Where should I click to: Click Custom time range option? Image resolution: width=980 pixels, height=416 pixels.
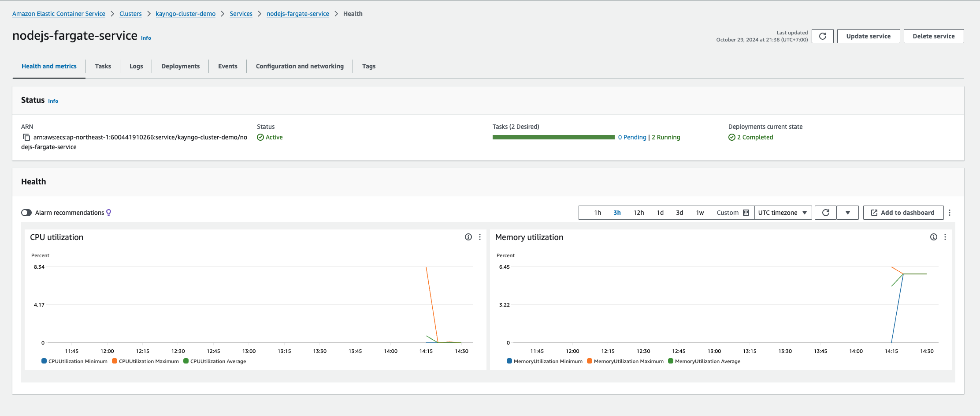[x=728, y=213]
